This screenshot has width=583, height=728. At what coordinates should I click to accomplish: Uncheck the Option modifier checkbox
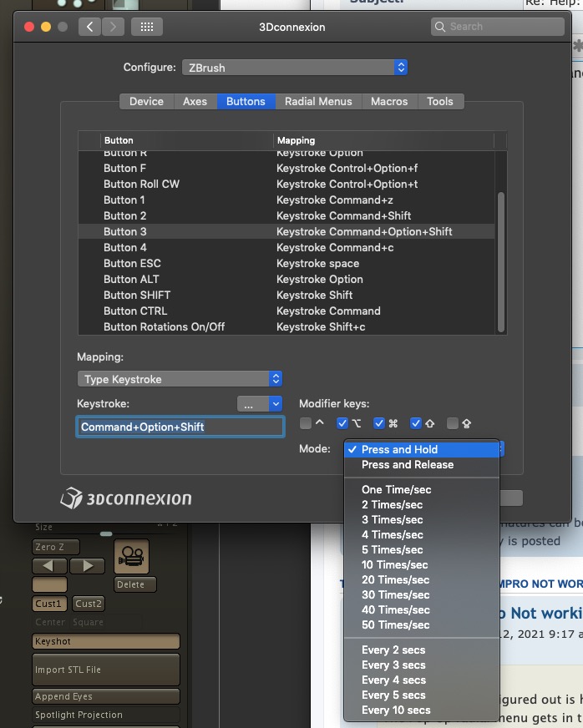[x=342, y=423]
